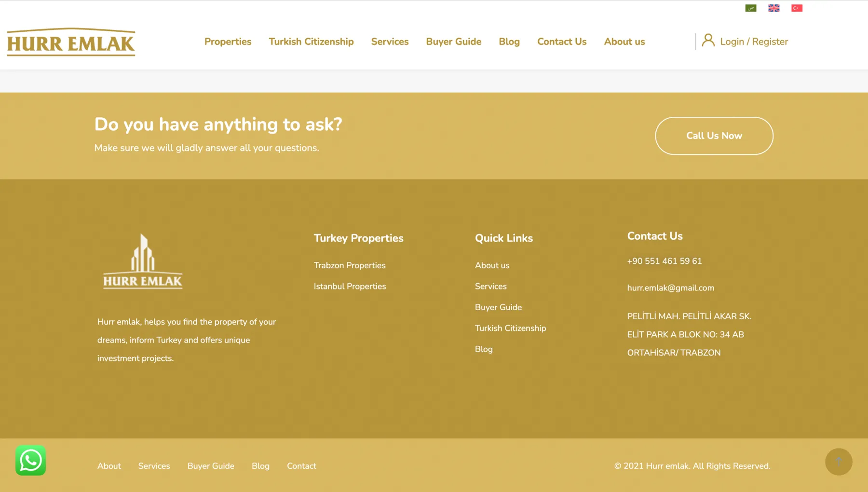The width and height of the screenshot is (868, 492).
Task: Open About us under Quick Links
Action: pos(492,265)
